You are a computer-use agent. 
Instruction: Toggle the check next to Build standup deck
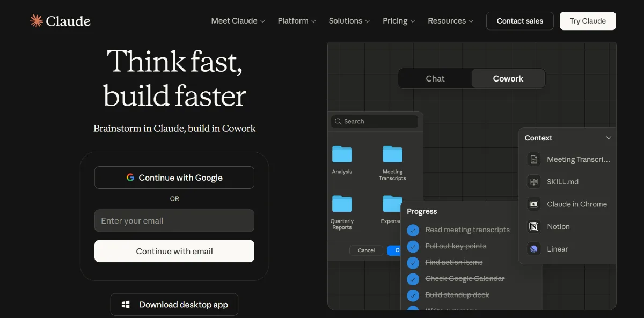point(413,295)
